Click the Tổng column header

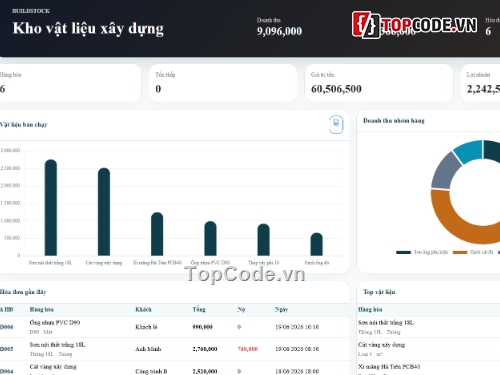[199, 310]
